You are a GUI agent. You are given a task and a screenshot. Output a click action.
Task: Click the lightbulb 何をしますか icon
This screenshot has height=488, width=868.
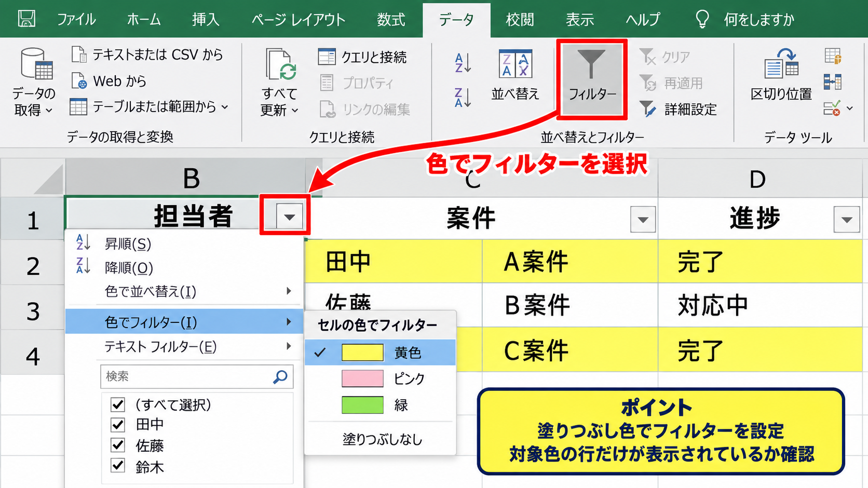(x=702, y=19)
